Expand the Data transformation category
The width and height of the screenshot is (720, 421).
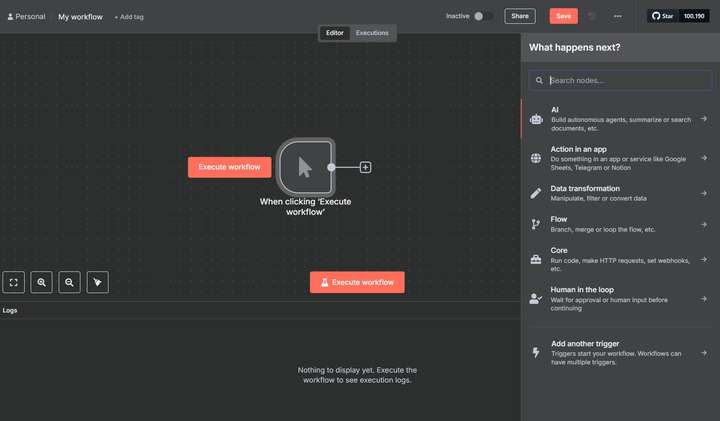point(620,193)
